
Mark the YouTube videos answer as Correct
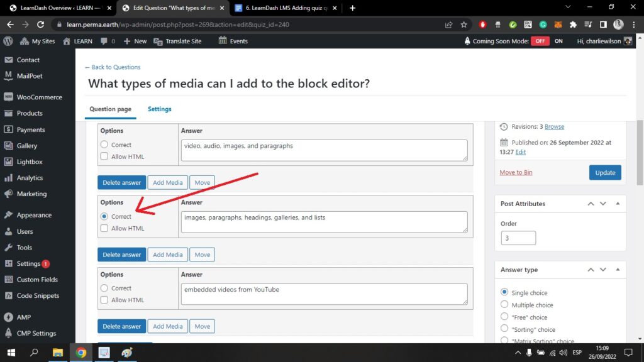[x=104, y=288]
